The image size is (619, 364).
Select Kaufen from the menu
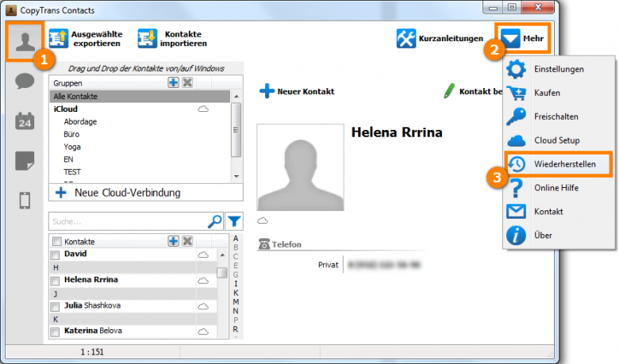pos(559,93)
